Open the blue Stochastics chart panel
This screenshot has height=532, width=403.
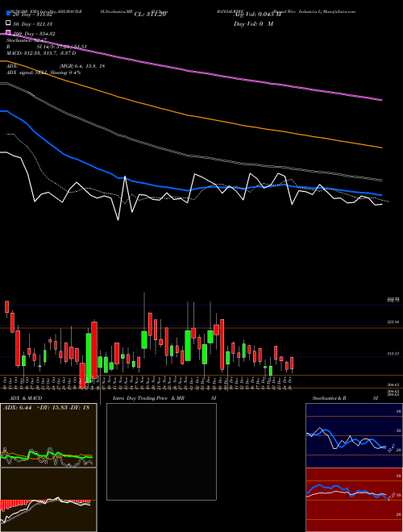(x=354, y=435)
